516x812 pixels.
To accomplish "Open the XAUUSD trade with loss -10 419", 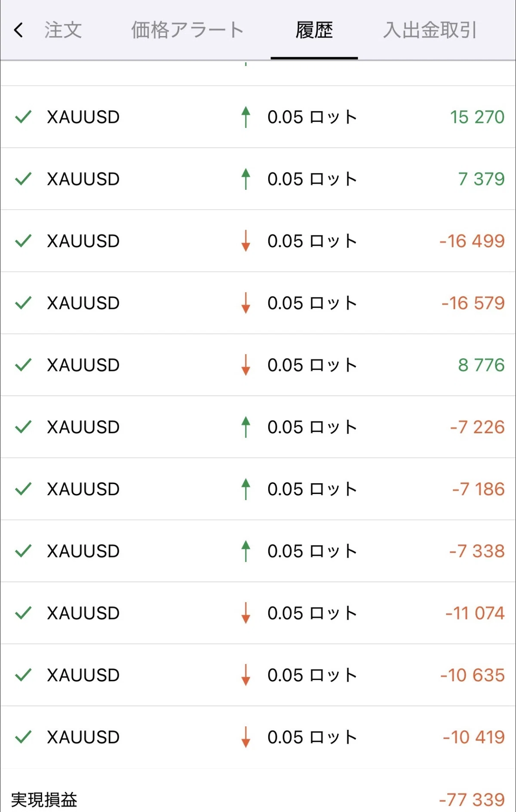I will tap(258, 737).
